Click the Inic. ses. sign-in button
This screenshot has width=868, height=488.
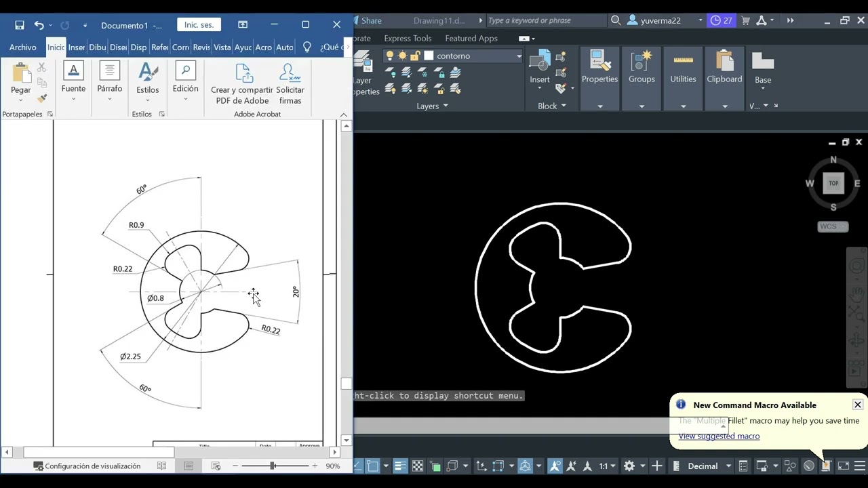tap(199, 24)
